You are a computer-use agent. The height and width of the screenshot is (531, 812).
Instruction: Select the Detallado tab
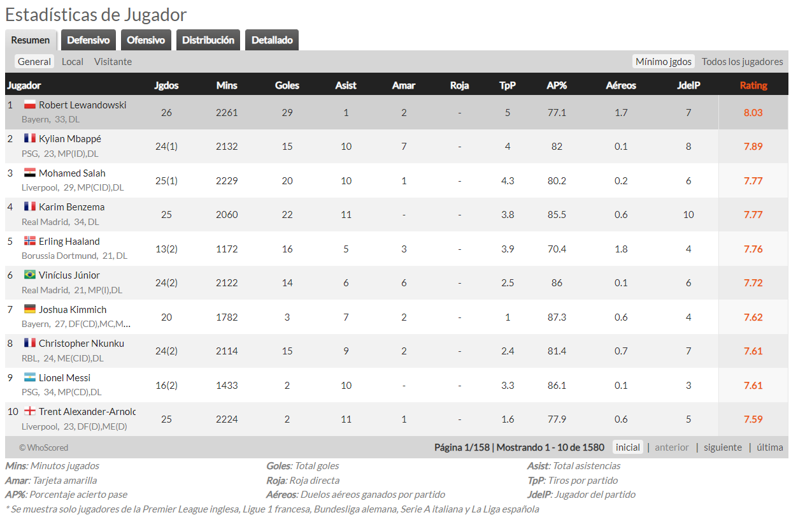click(272, 40)
